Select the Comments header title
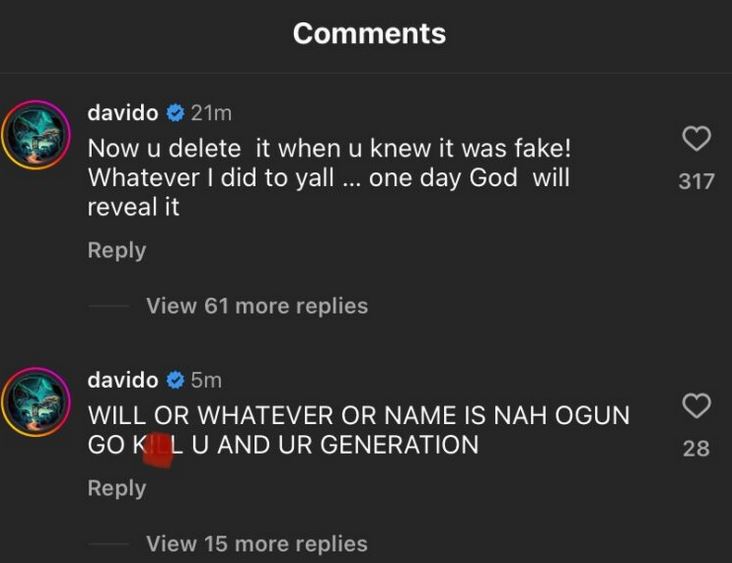 pos(369,33)
